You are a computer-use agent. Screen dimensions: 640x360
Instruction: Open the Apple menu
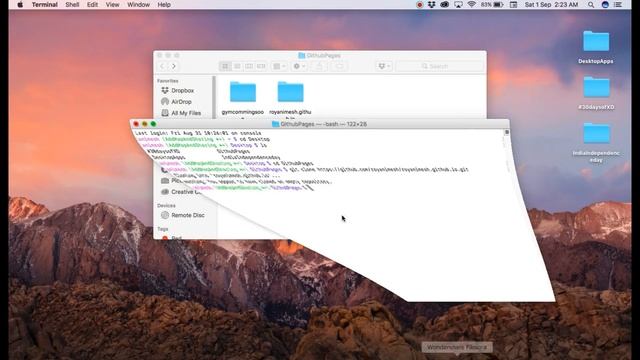pos(20,5)
